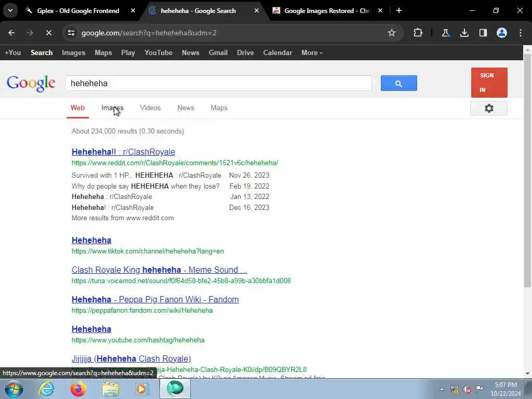Open Calendar in the black Google bar
The height and width of the screenshot is (399, 532).
(x=277, y=53)
